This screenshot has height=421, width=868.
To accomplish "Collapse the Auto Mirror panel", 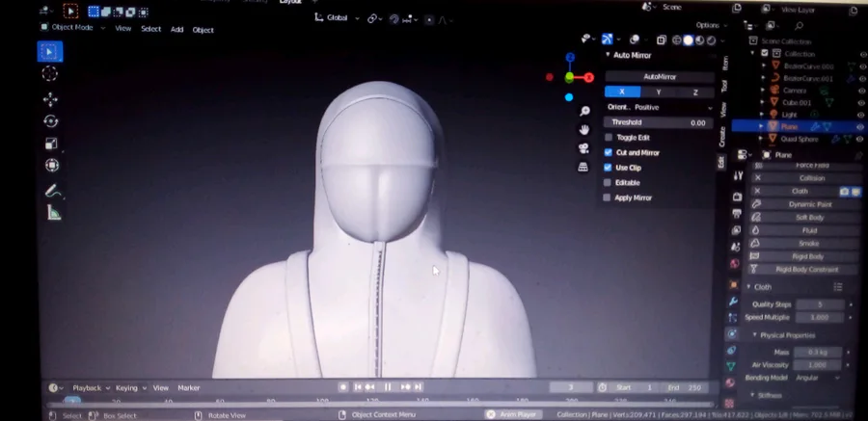I will point(608,55).
